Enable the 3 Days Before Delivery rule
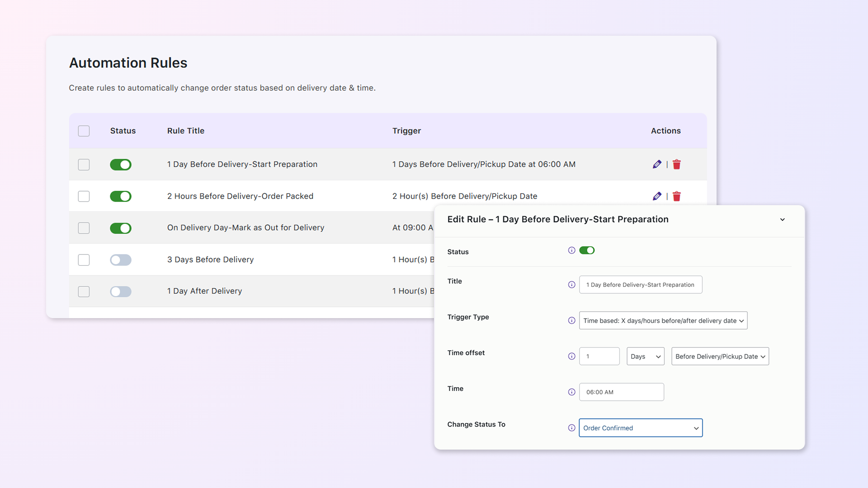This screenshot has width=868, height=488. tap(121, 260)
